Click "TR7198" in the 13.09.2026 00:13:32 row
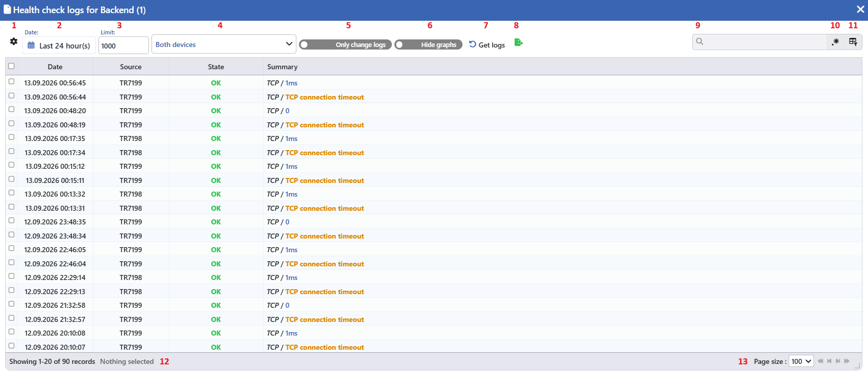This screenshot has height=374, width=868. tap(131, 194)
